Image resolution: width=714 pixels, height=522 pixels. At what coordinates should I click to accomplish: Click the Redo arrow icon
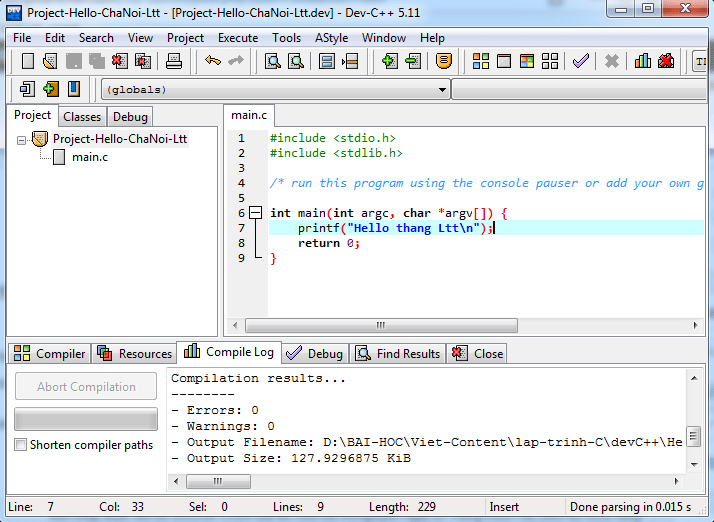(236, 61)
